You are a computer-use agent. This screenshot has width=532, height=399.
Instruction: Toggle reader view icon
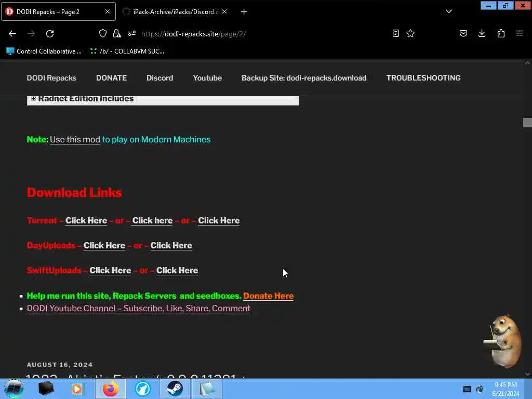click(395, 33)
